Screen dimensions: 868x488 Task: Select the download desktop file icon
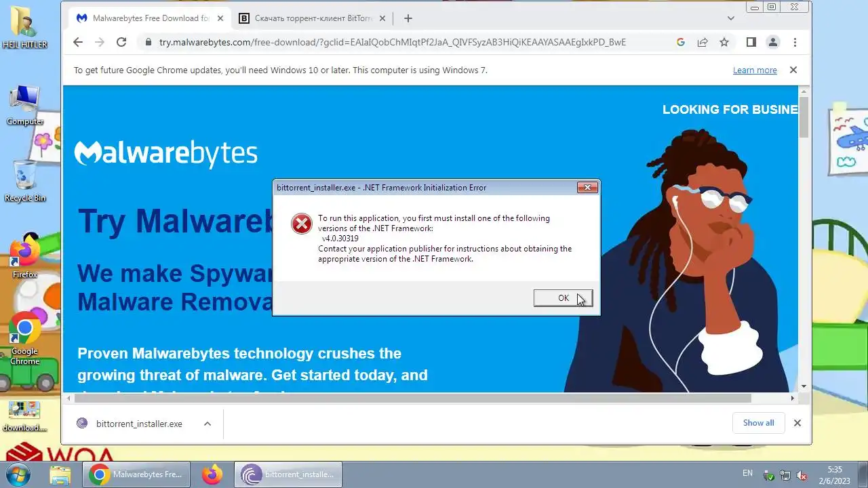point(24,416)
